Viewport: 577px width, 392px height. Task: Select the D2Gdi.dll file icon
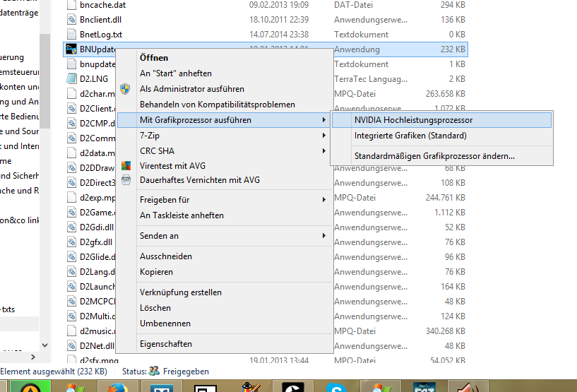tap(71, 227)
